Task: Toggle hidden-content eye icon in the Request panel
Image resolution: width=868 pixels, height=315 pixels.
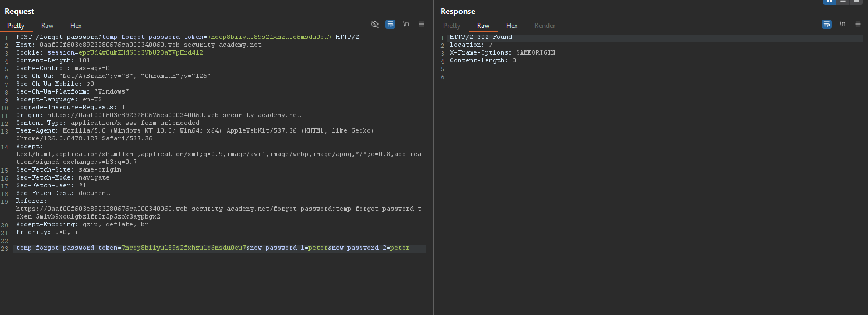Action: [375, 25]
